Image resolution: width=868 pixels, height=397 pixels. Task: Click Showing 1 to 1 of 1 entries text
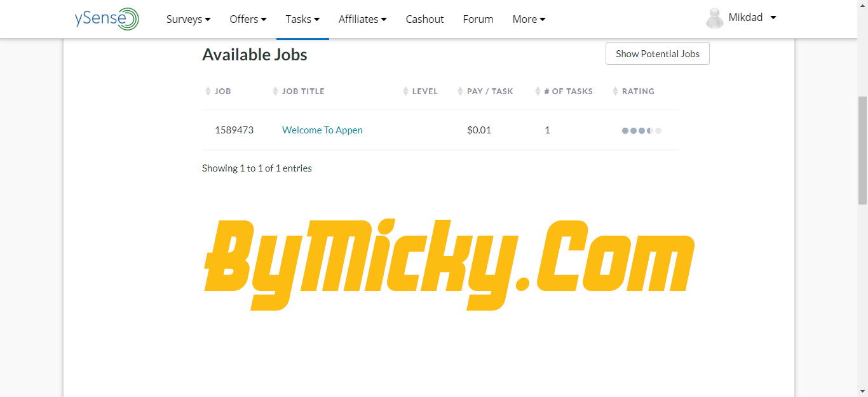pyautogui.click(x=257, y=168)
